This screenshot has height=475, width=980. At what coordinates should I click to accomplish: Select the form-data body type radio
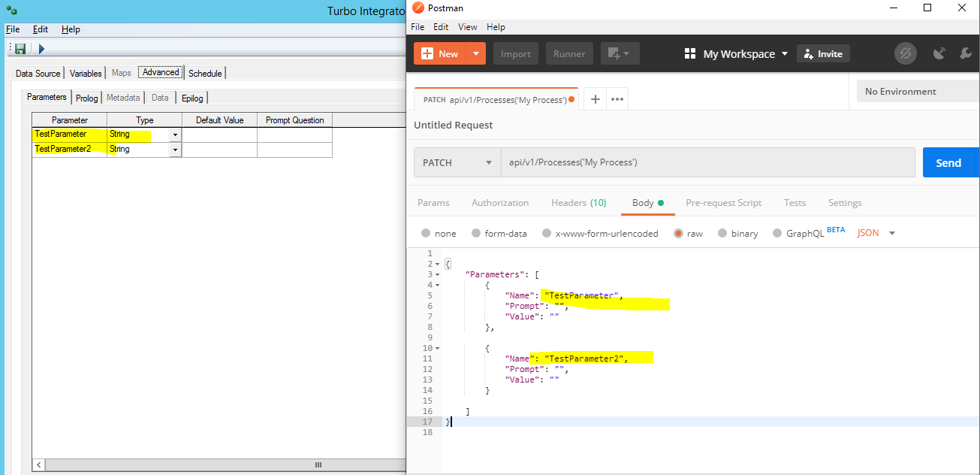coord(476,233)
